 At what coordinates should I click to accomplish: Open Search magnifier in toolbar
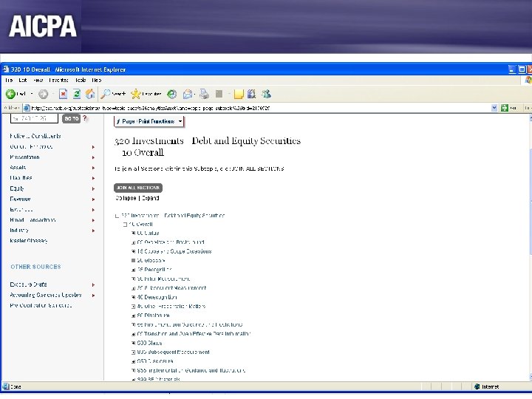pos(106,94)
